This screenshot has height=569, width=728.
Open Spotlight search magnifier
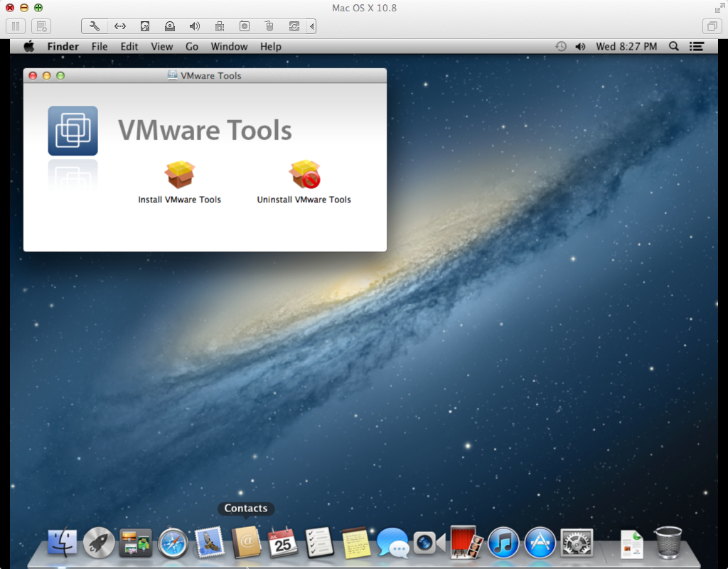[674, 46]
